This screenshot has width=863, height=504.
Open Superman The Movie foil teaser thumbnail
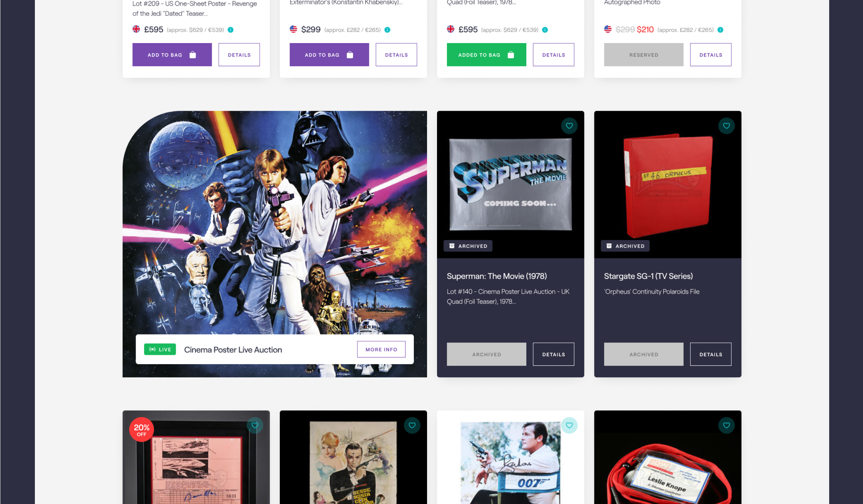(x=510, y=184)
